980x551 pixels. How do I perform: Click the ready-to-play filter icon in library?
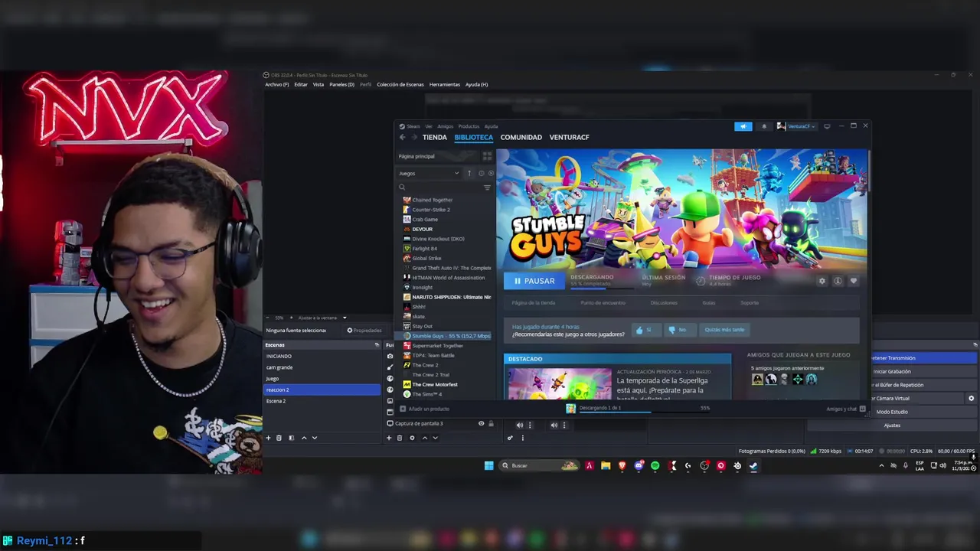[491, 173]
